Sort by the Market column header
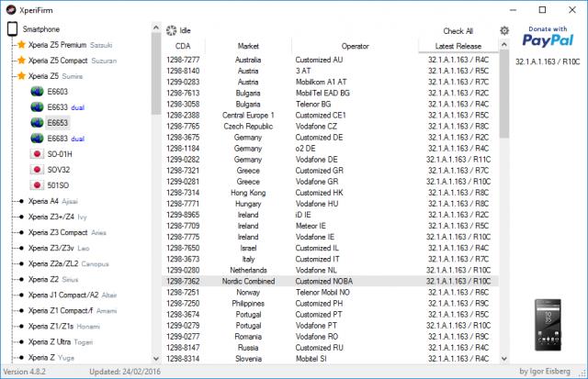 248,46
